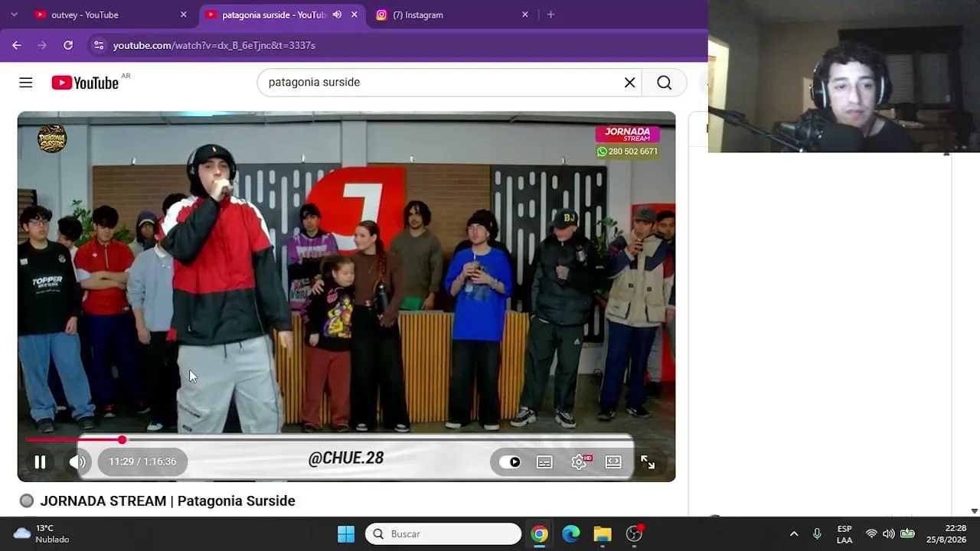Viewport: 980px width, 551px height.
Task: Click the video title 'JORNADA STREAM | Patagonia Surside'
Action: [168, 500]
